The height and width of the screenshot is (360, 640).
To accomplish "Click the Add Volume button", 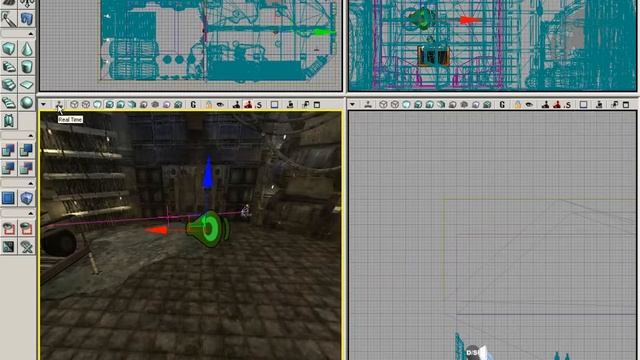I will (27, 198).
